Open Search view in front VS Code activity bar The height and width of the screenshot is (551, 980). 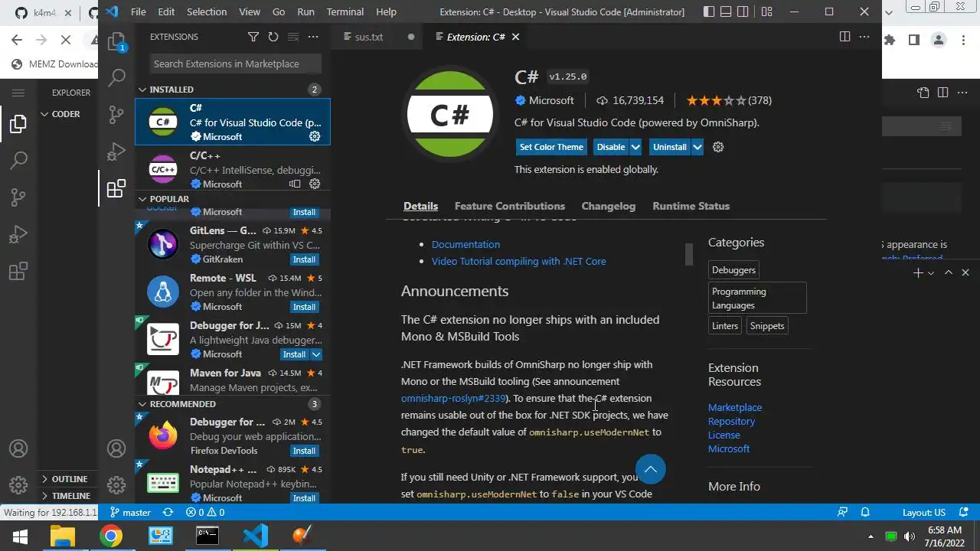pyautogui.click(x=116, y=77)
